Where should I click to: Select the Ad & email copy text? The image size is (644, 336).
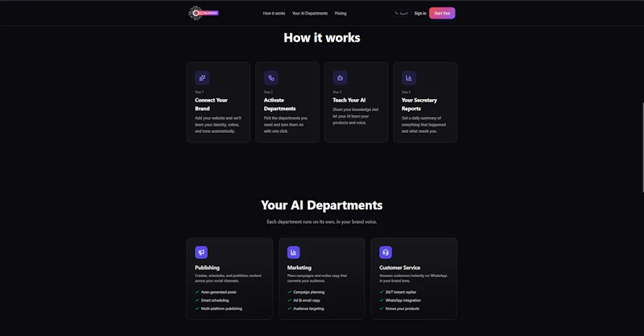307,301
